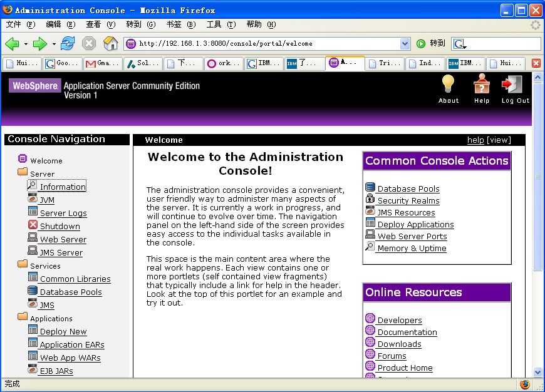Collapse the Server folder in Console Navigation

point(23,172)
